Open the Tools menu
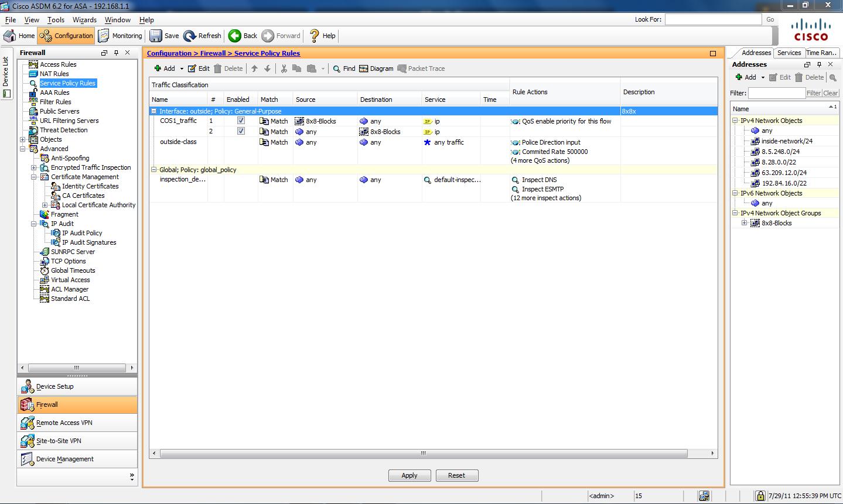Screen dimensions: 843x504 click(x=56, y=20)
